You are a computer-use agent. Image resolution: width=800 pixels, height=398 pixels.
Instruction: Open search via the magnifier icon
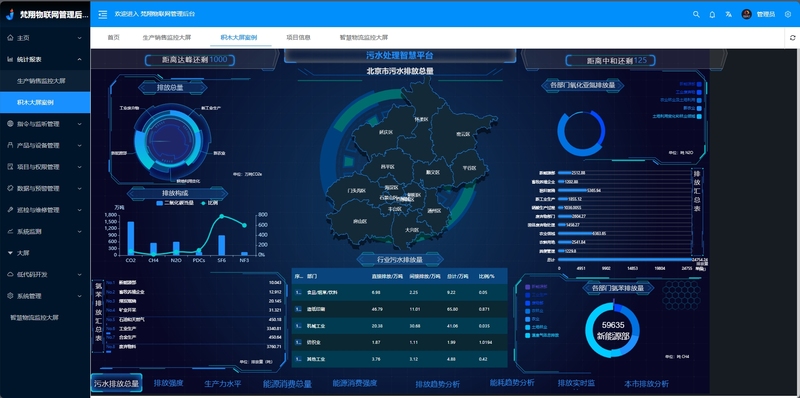696,14
